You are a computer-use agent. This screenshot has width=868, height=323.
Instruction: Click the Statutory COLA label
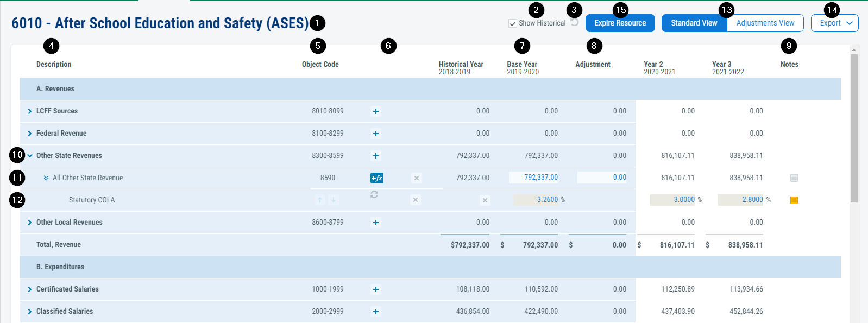click(x=92, y=200)
